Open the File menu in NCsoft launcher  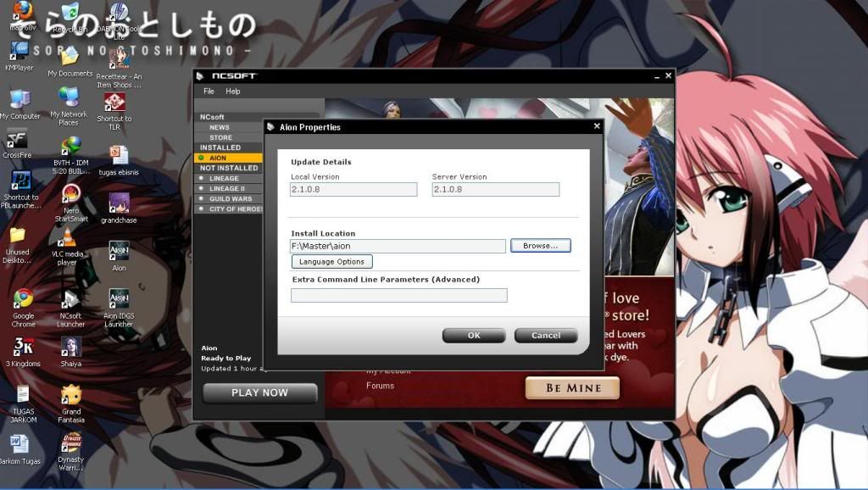pos(209,92)
